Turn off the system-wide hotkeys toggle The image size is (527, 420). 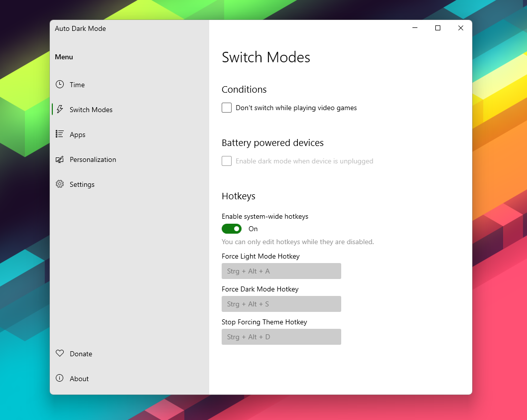(x=232, y=229)
